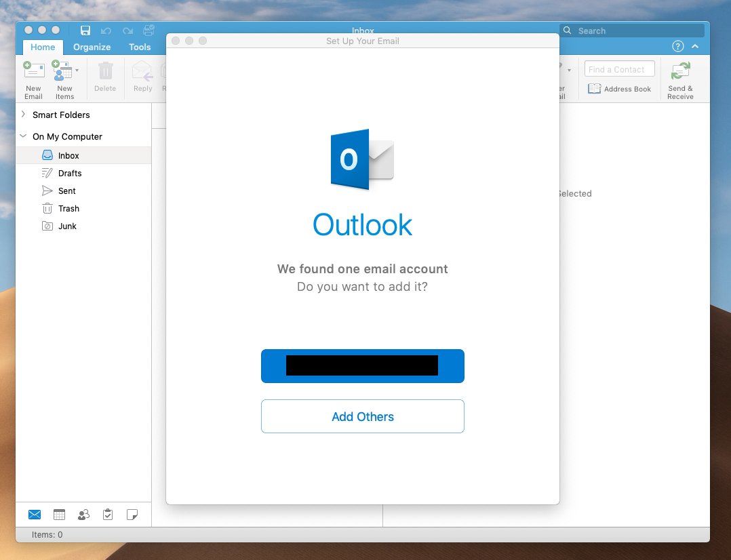This screenshot has height=560, width=731.
Task: Switch to Mail view via envelope icon
Action: pos(35,515)
